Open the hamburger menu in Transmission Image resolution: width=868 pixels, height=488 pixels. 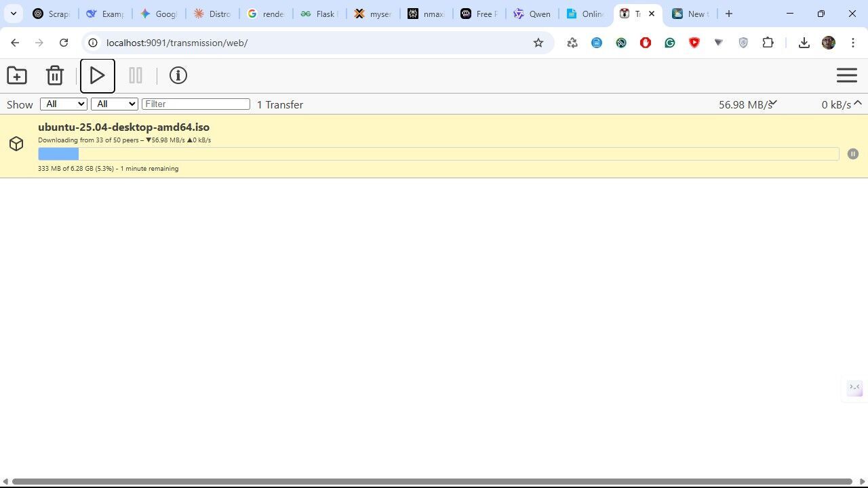click(x=846, y=75)
